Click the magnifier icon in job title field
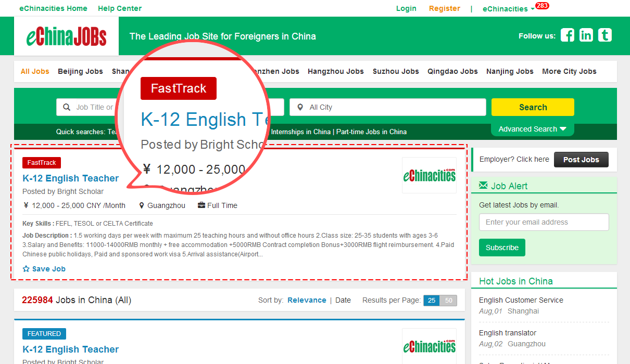 pos(67,107)
